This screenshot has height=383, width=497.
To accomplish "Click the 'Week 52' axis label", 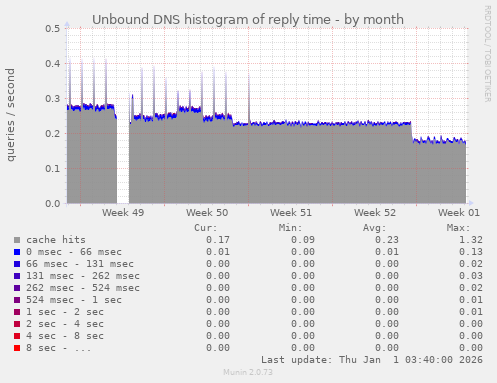I will 375,213.
